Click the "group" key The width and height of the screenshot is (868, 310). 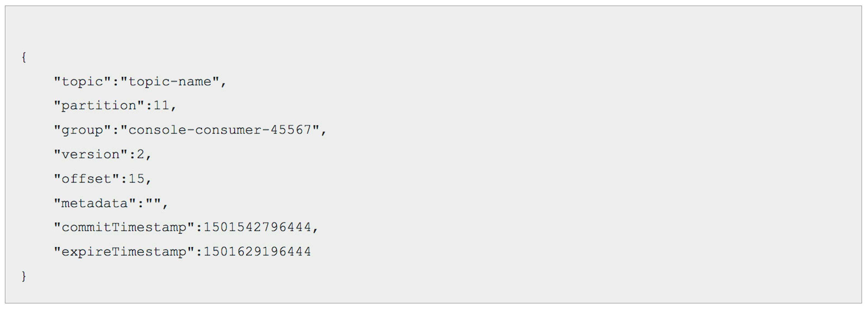point(82,130)
